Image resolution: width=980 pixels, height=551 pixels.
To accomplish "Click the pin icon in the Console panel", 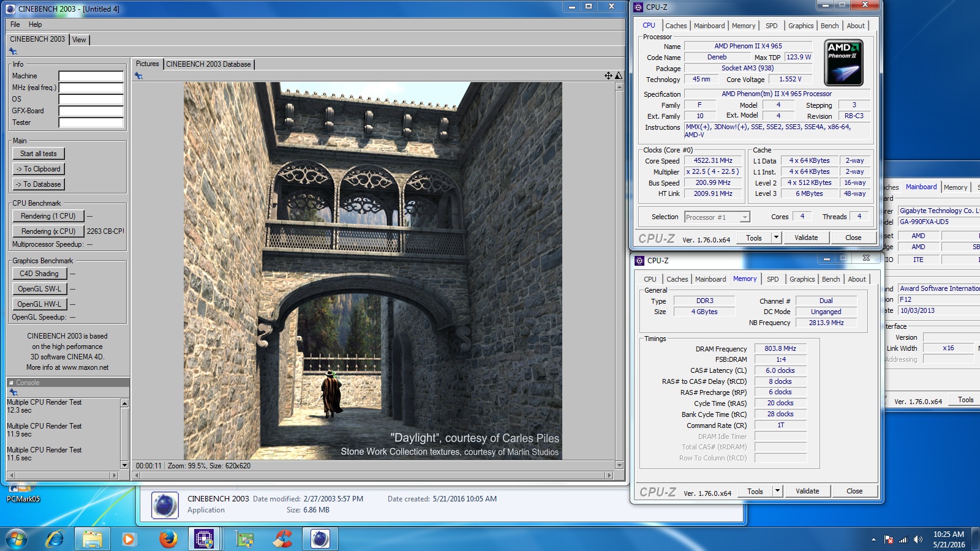I will click(x=13, y=392).
